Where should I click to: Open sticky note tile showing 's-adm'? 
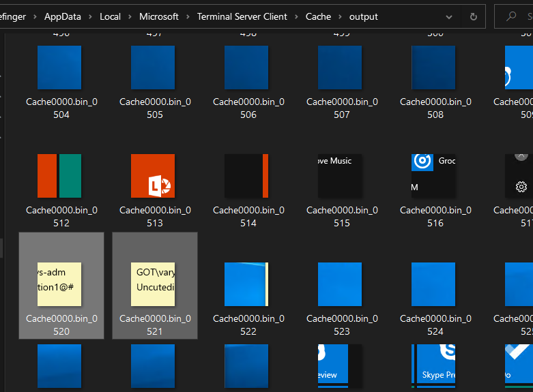tap(59, 284)
